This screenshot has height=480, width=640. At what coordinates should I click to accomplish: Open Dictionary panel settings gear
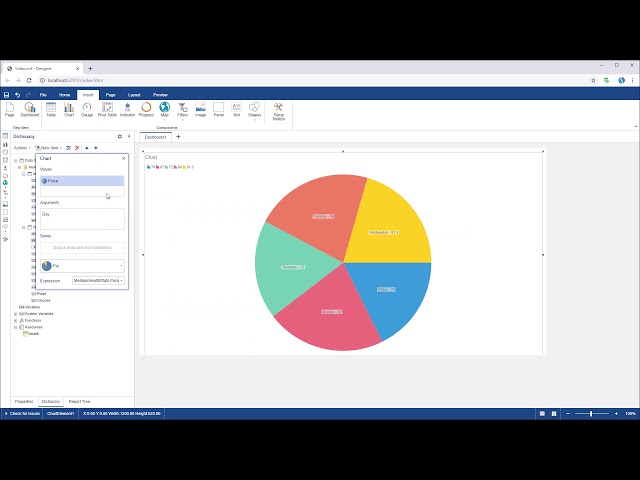[120, 136]
